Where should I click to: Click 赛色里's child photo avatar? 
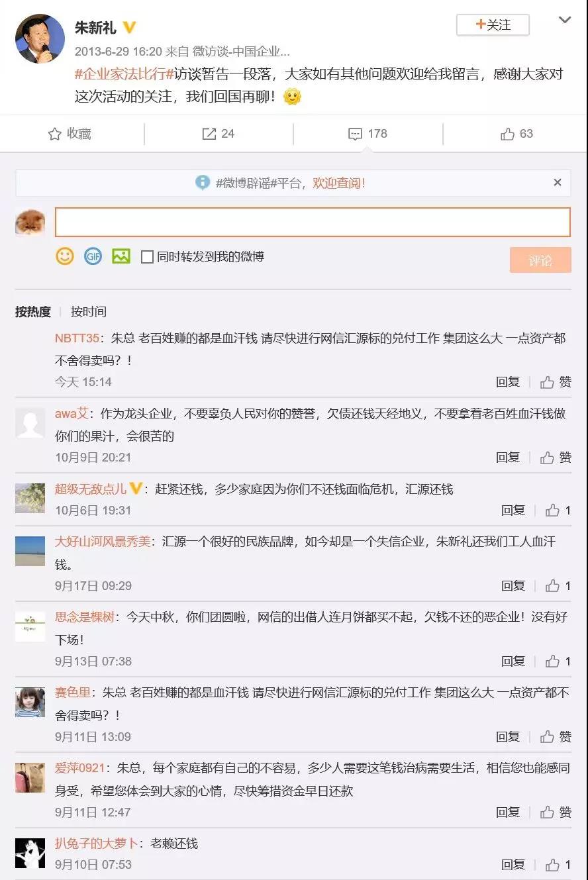pyautogui.click(x=30, y=702)
